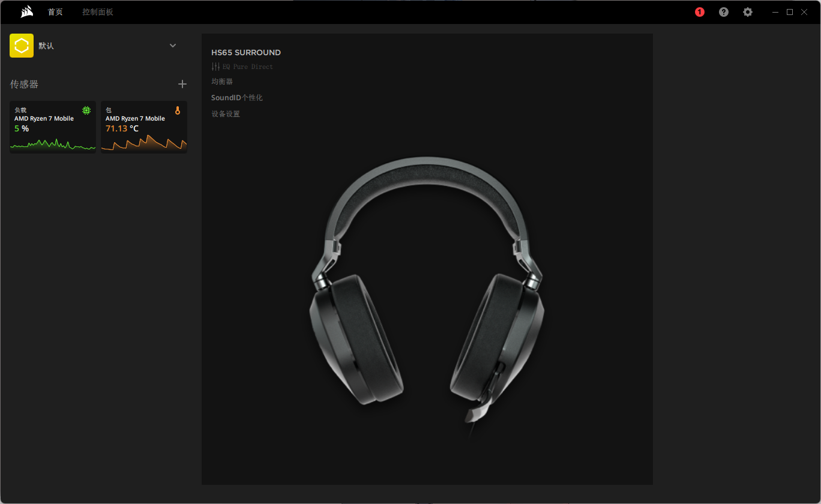This screenshot has width=821, height=504.
Task: Expand the 默认 profile dropdown chevron
Action: tap(173, 46)
